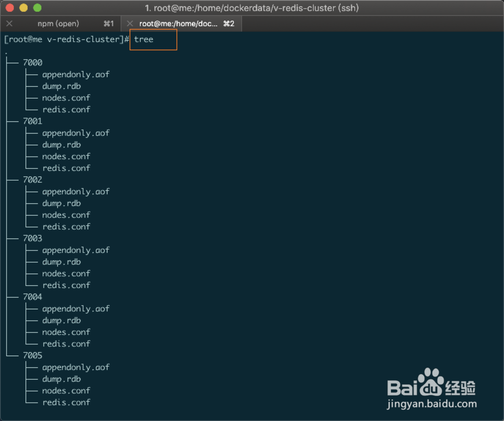The width and height of the screenshot is (504, 421).
Task: Click the typed command "tree"
Action: tap(144, 39)
